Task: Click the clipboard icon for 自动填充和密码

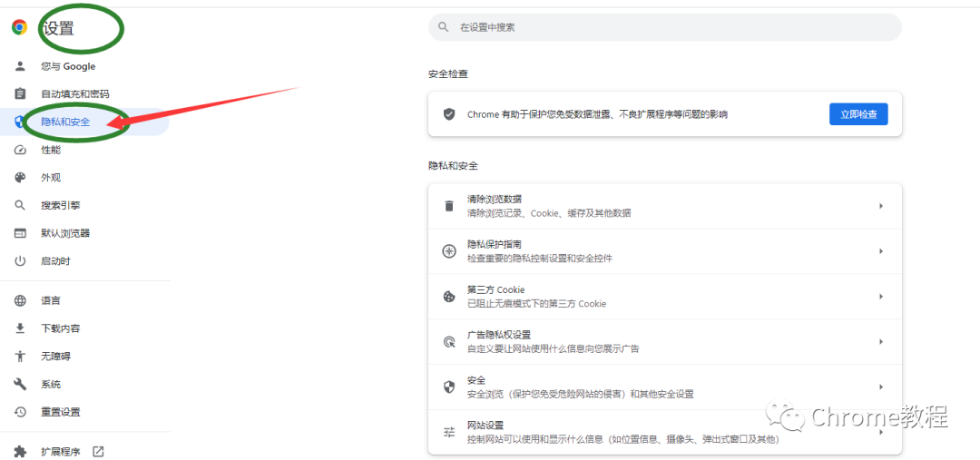Action: [20, 93]
